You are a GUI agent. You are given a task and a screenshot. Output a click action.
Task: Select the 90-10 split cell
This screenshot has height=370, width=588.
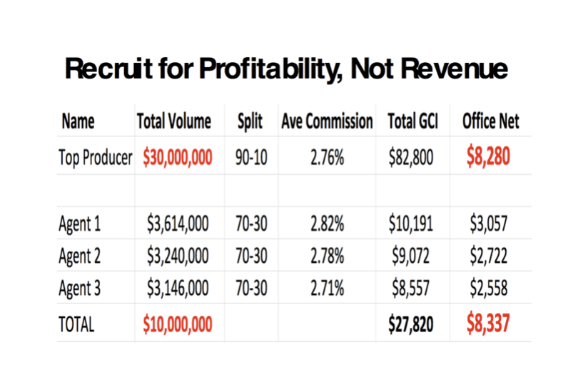point(251,158)
